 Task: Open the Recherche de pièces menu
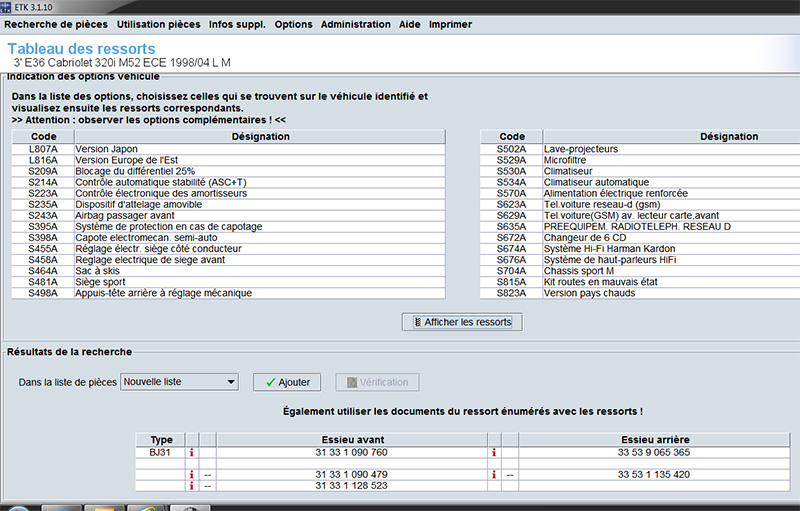(56, 24)
